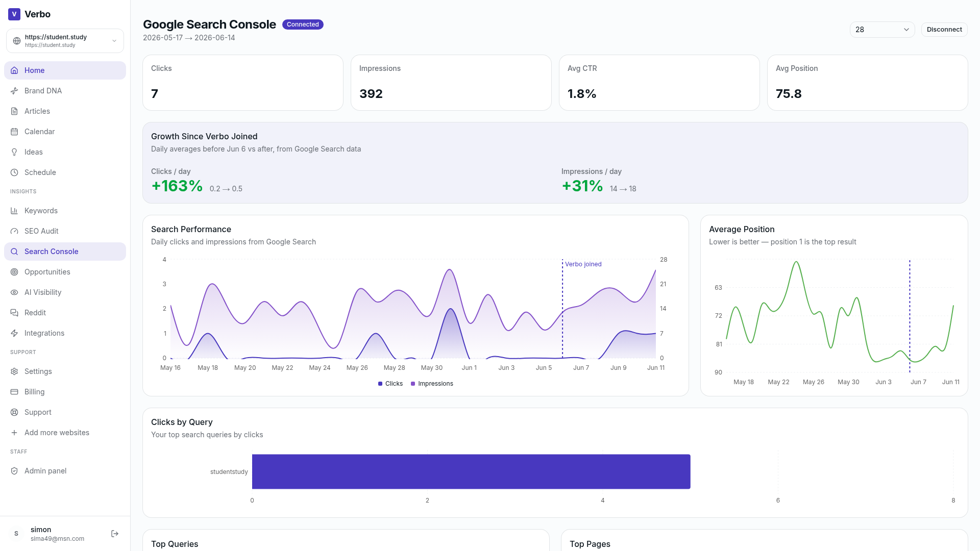Log out using the sign-out icon
The width and height of the screenshot is (980, 551).
point(115,534)
